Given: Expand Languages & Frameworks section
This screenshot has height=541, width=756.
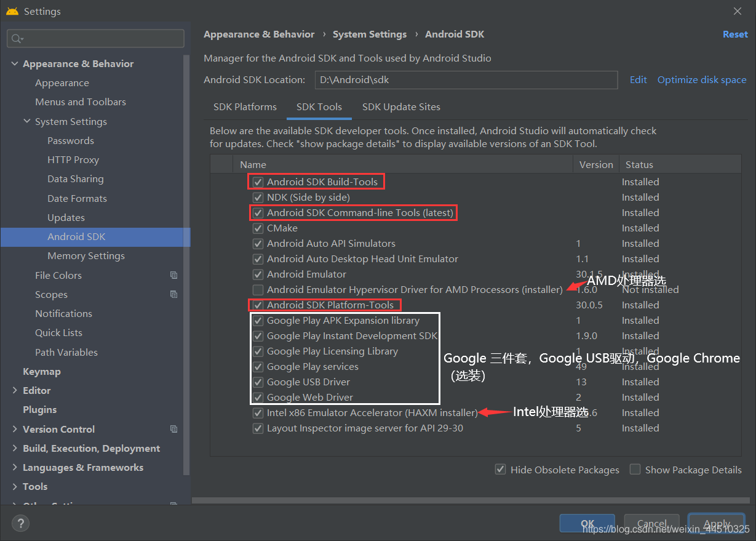Looking at the screenshot, I should coord(14,467).
